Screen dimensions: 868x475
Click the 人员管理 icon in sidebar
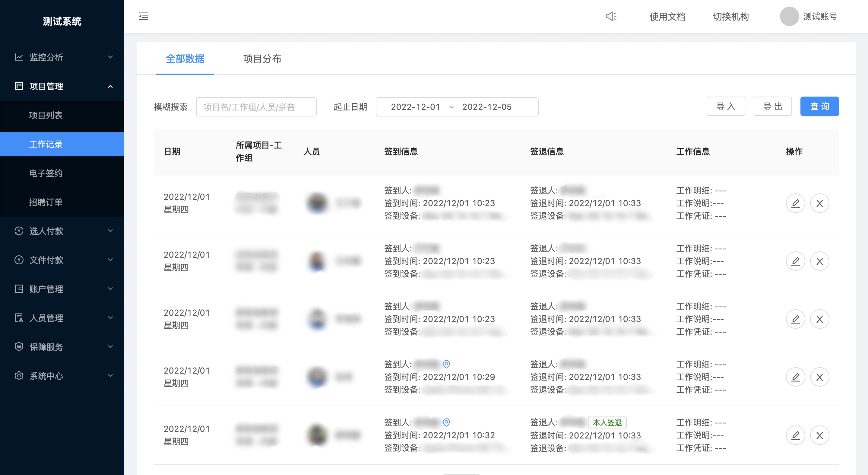tap(19, 318)
